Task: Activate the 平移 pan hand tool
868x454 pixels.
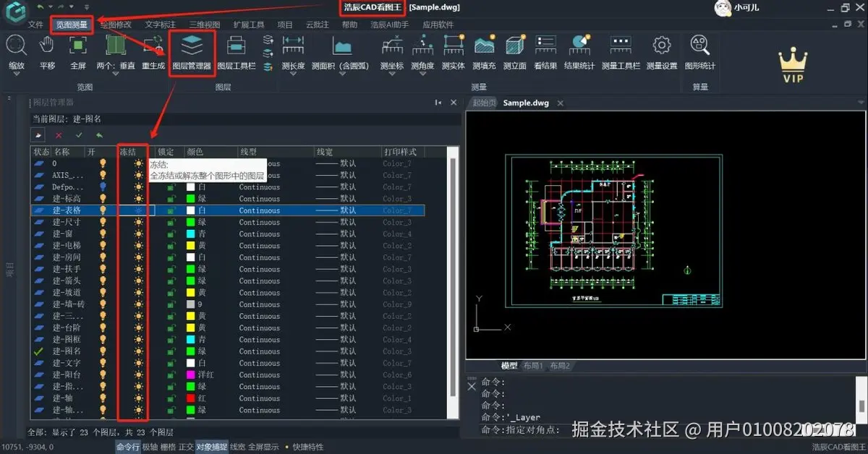Action: coord(47,46)
